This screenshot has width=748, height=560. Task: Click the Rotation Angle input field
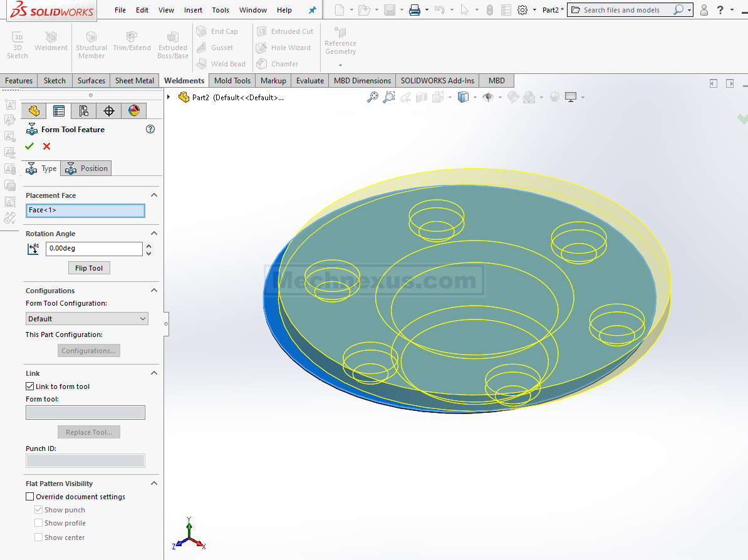pyautogui.click(x=94, y=249)
